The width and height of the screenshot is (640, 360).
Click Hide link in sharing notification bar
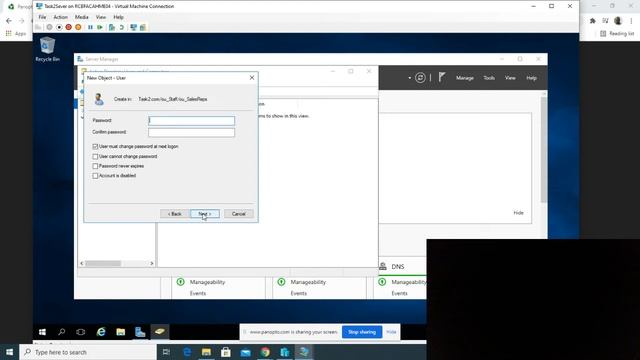[391, 332]
